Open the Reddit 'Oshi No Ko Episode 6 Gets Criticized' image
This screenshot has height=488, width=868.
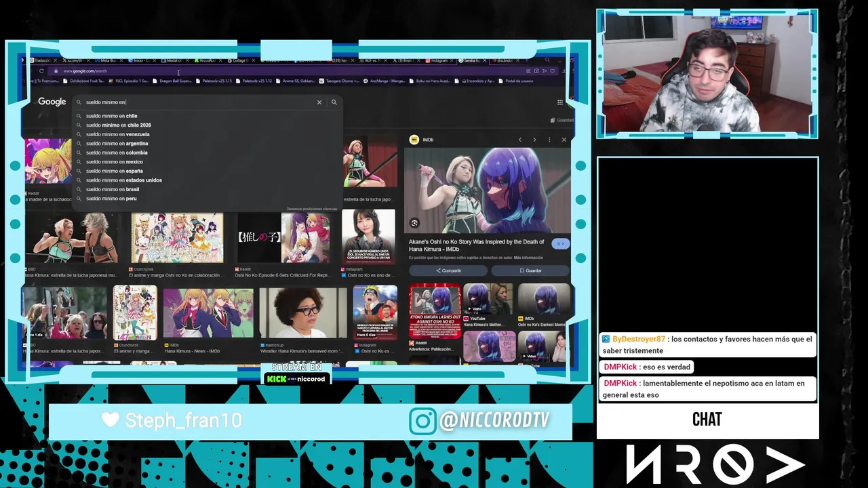[x=283, y=239]
